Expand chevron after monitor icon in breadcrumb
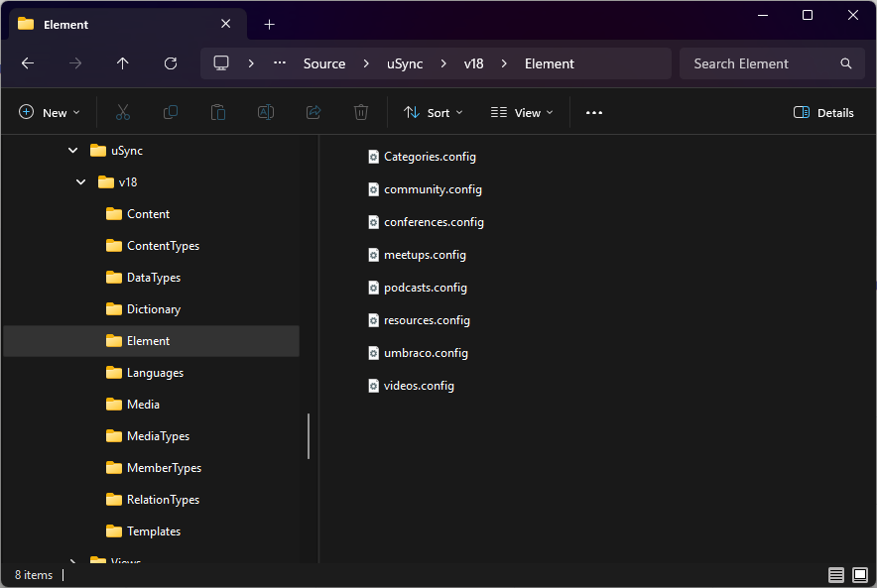The image size is (877, 588). (251, 63)
